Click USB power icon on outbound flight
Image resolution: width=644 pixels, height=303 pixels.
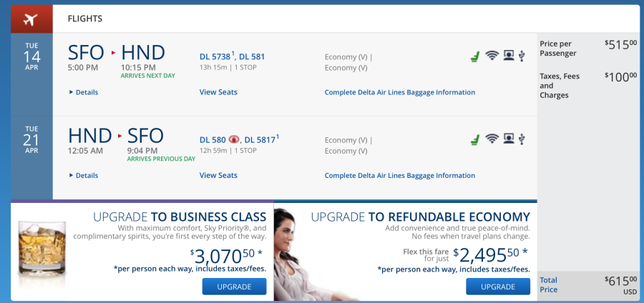(522, 55)
